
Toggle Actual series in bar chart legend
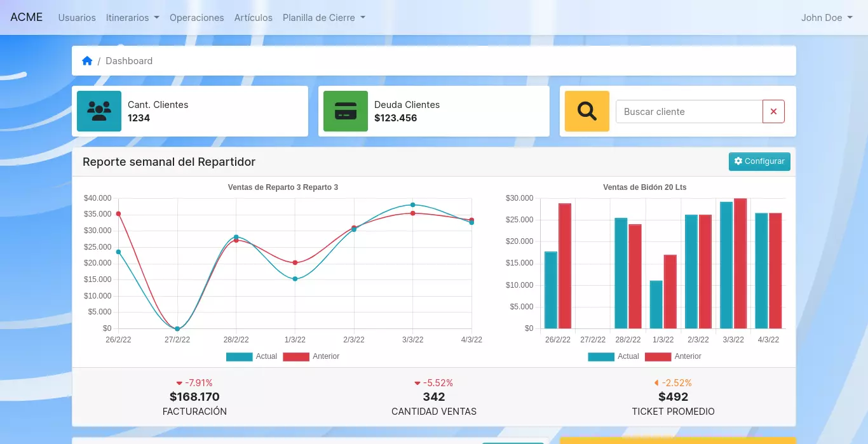[x=613, y=356]
